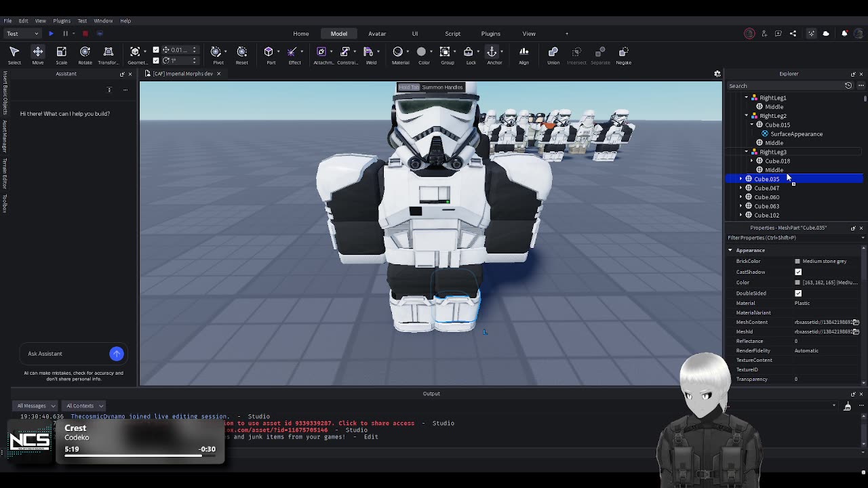Open the Align tool
Viewport: 868px width, 488px height.
coord(524,56)
